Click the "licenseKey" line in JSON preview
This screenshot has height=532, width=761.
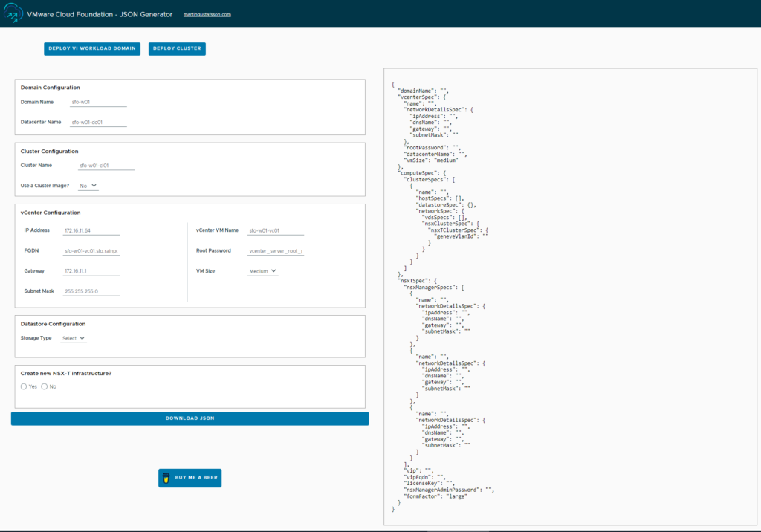click(429, 484)
